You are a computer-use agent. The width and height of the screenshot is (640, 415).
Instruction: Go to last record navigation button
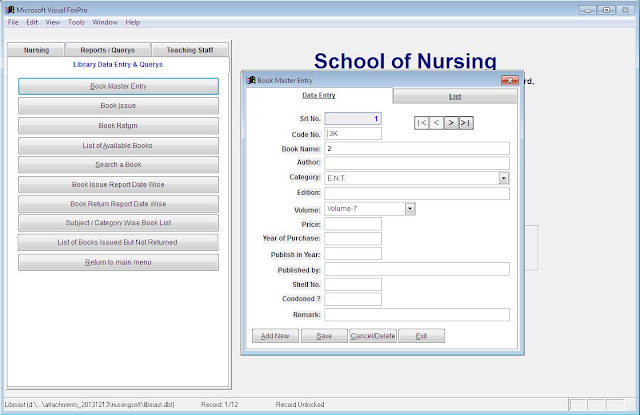click(x=466, y=123)
